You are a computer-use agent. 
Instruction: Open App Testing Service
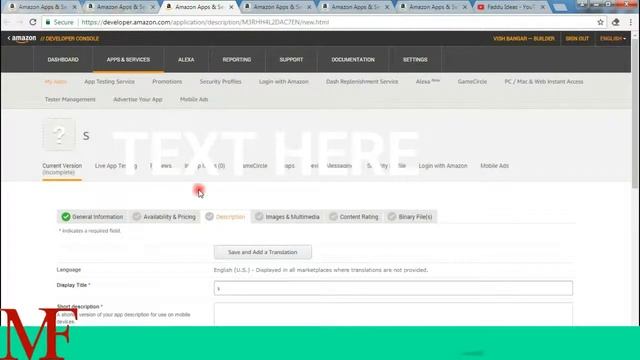point(109,82)
